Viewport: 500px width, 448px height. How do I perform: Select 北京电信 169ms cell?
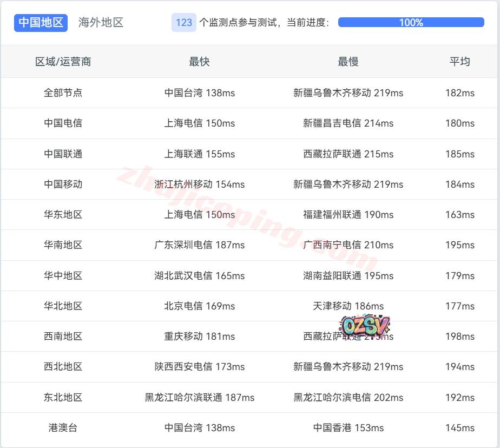[x=199, y=306]
